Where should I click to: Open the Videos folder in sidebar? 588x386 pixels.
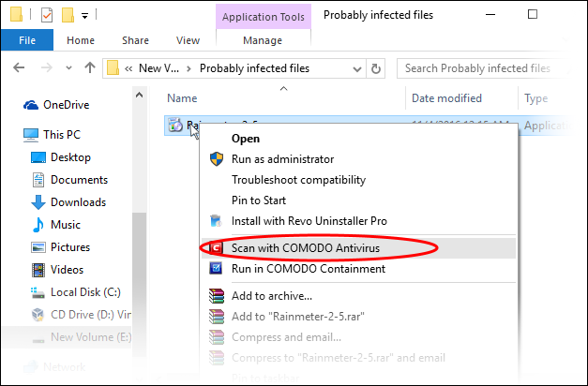click(57, 270)
